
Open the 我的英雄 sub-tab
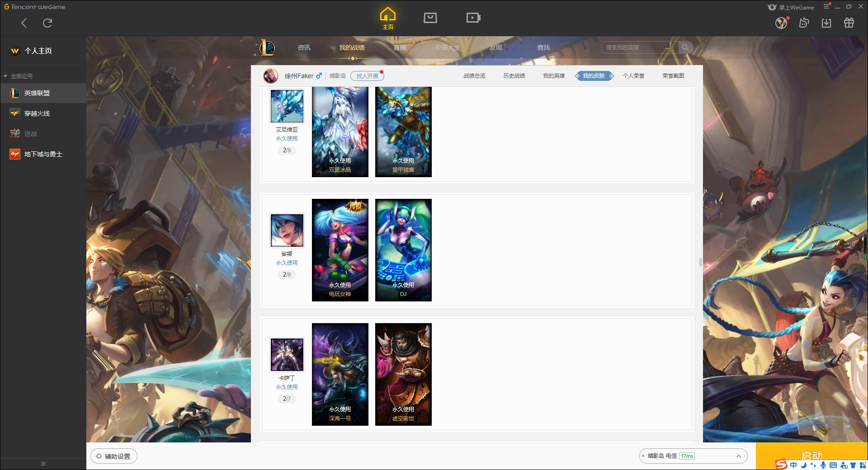coord(554,76)
